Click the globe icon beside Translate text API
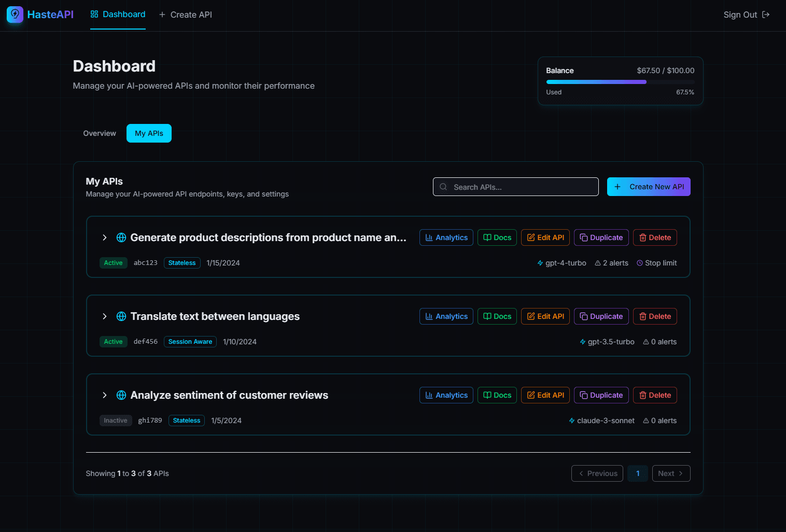 click(x=121, y=316)
